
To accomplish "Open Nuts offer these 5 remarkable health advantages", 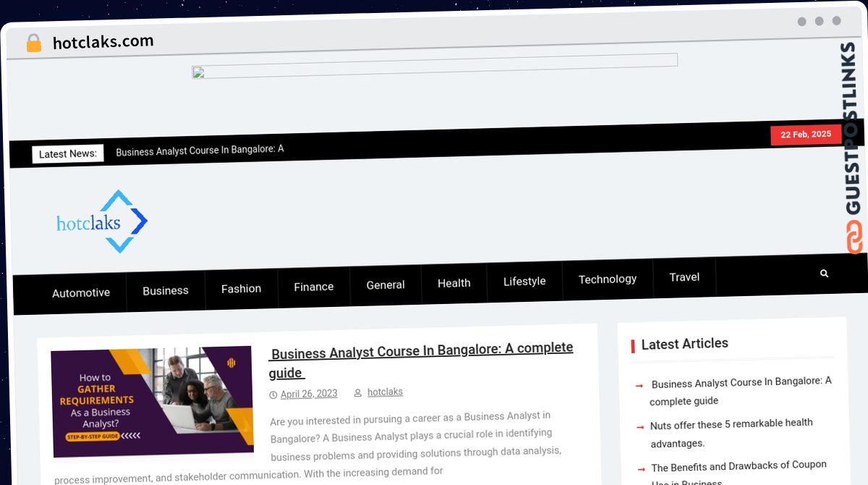I will [731, 433].
